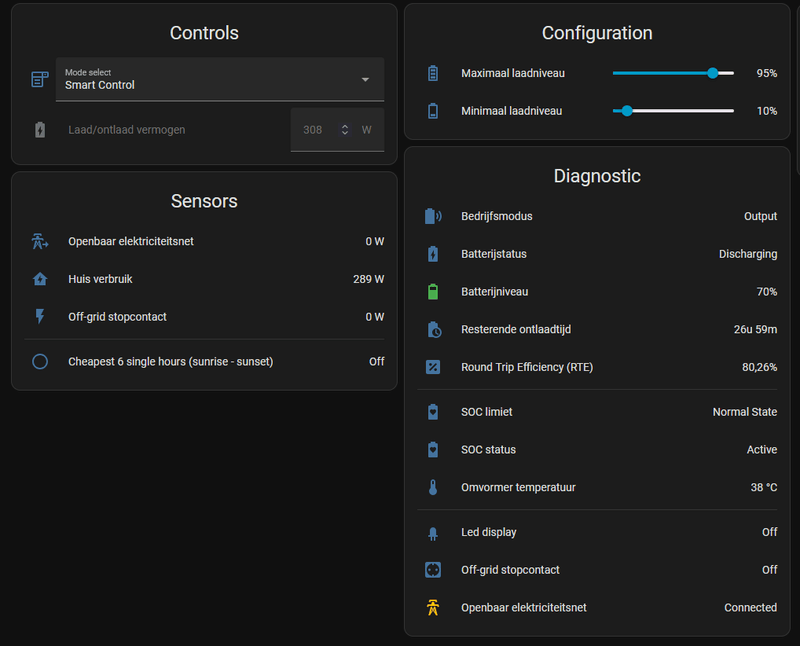Image resolution: width=800 pixels, height=646 pixels.
Task: Click the Batterijniveau green battery icon
Action: 433,292
